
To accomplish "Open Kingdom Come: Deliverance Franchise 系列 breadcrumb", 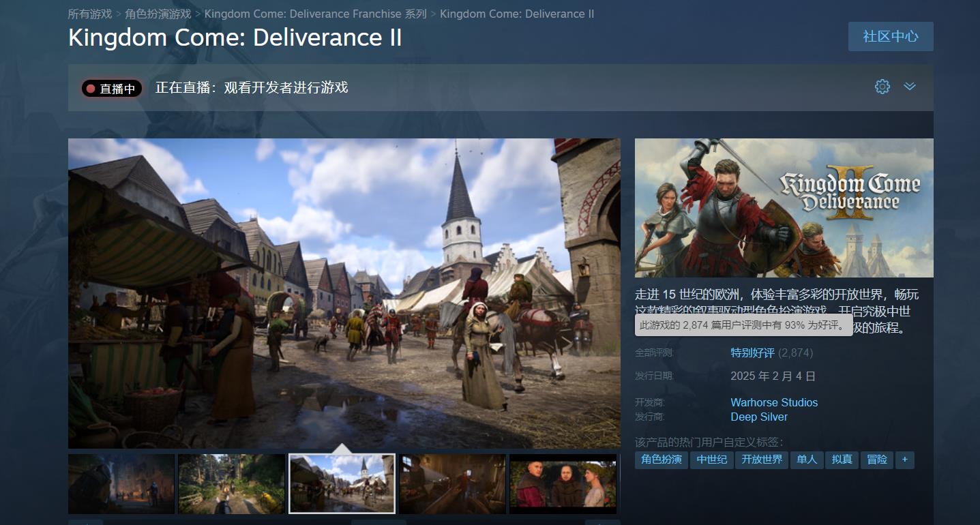I will (315, 14).
